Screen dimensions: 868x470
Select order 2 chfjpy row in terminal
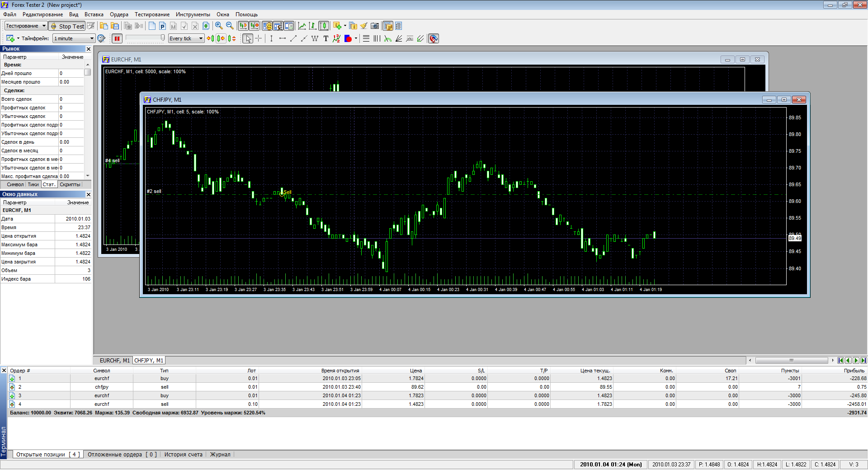102,387
